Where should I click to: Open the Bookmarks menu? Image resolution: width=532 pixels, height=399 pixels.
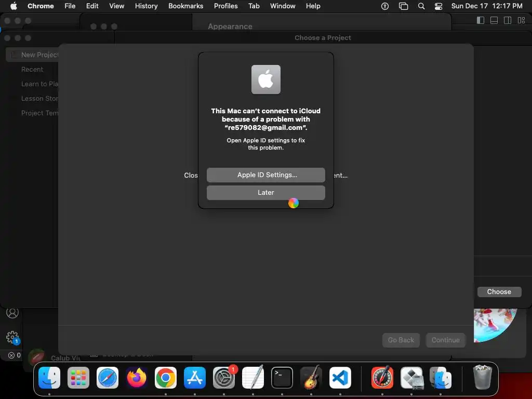click(x=185, y=6)
